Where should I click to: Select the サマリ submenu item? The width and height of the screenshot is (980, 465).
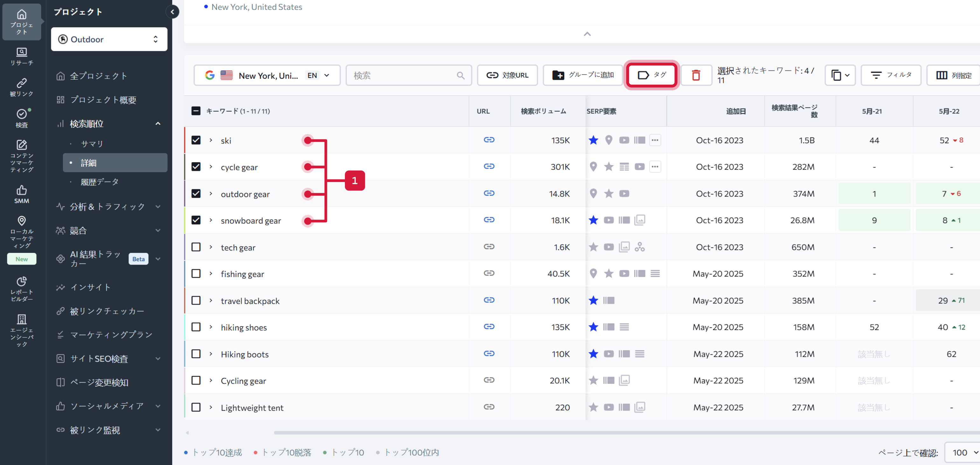click(92, 144)
